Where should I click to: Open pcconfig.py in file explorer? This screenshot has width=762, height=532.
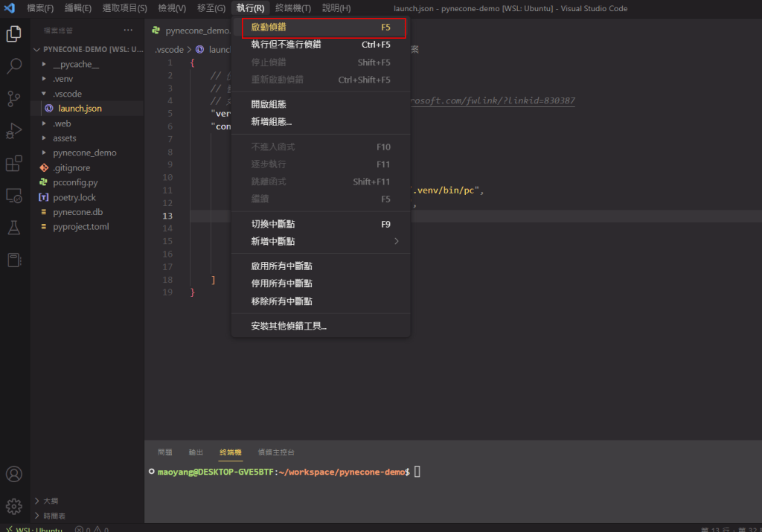tap(75, 182)
